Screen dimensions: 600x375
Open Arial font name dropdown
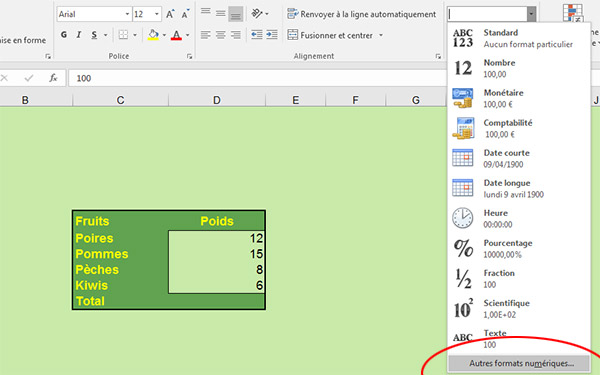coord(127,14)
